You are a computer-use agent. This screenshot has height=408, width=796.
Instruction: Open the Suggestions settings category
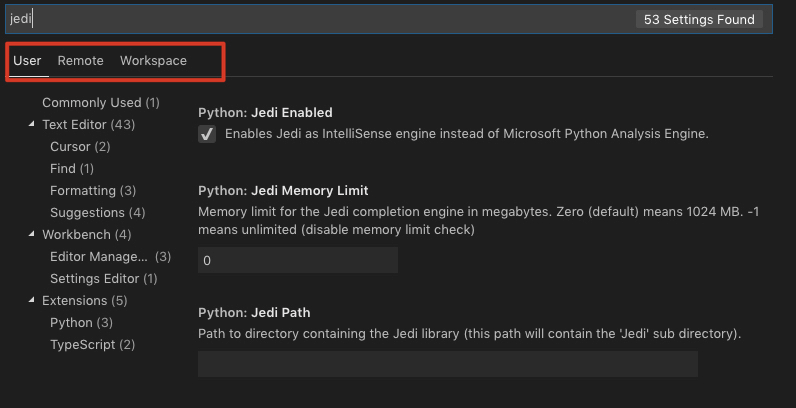tap(97, 213)
